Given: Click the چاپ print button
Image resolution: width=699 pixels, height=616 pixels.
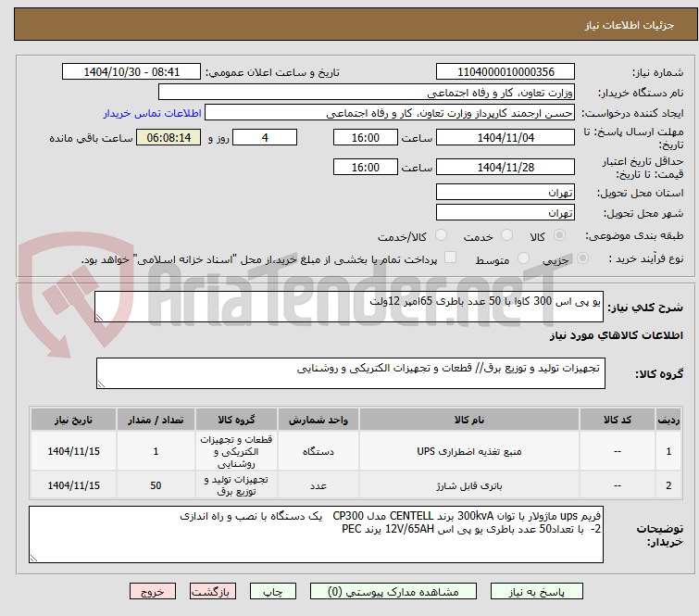Looking at the screenshot, I should click(x=273, y=592).
